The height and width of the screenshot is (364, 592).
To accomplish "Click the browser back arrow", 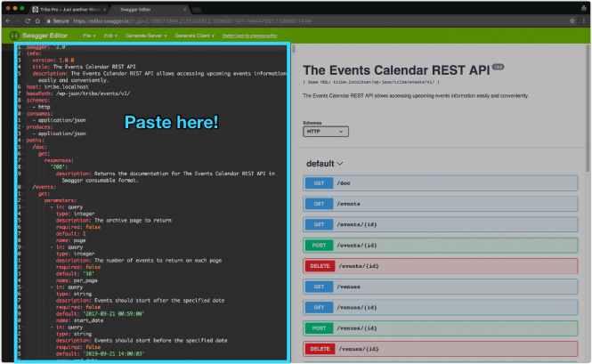I will point(7,20).
